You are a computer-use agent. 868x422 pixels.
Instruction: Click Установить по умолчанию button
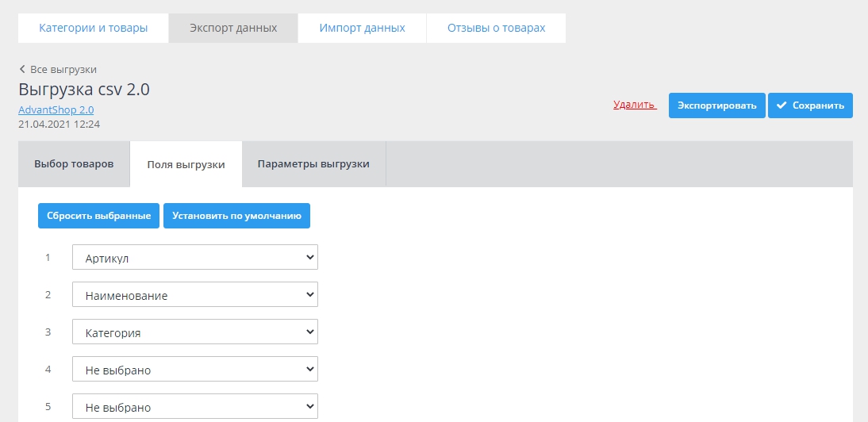coord(236,216)
